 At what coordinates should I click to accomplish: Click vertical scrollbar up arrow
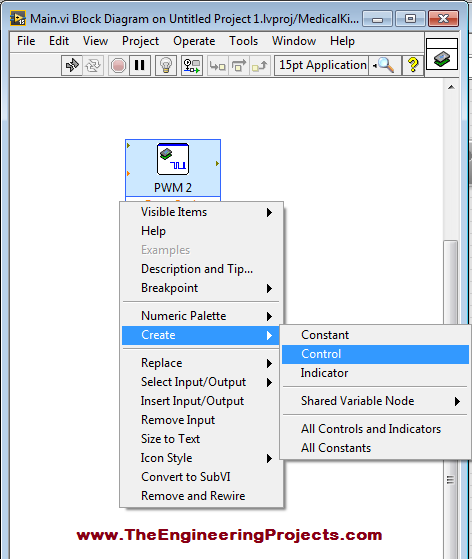(451, 87)
